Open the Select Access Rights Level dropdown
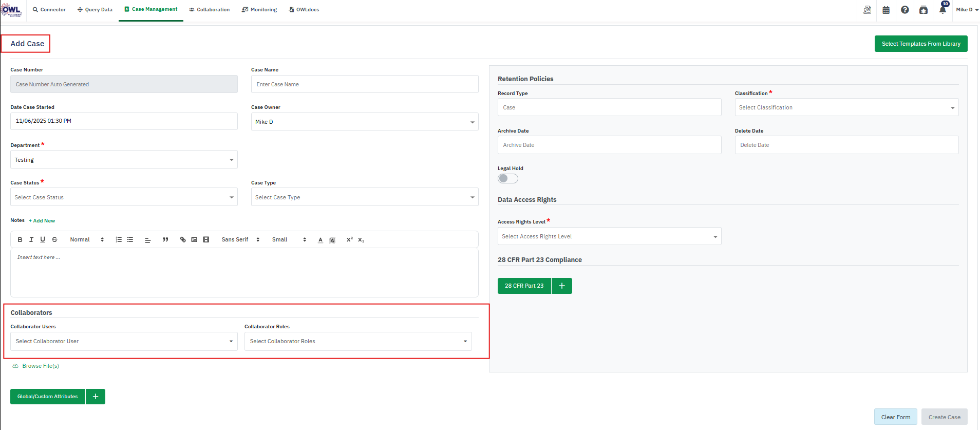 coord(609,236)
